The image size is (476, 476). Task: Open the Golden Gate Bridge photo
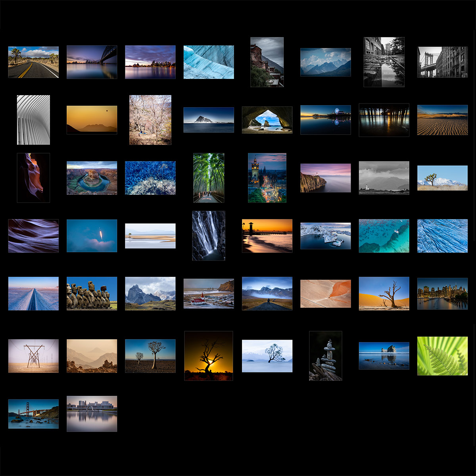[33, 414]
